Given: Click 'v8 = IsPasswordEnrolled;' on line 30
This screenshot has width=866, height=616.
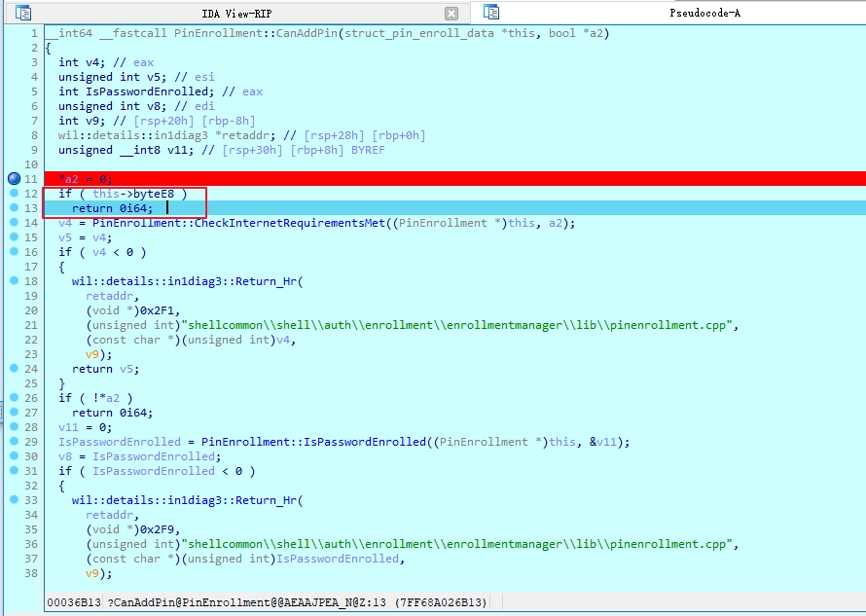Looking at the screenshot, I should tap(140, 456).
